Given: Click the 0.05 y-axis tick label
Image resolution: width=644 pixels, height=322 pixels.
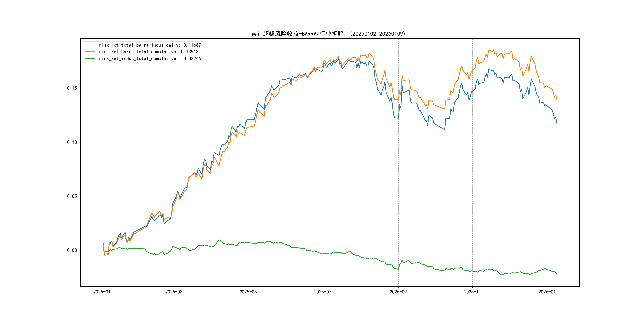Looking at the screenshot, I should (72, 196).
